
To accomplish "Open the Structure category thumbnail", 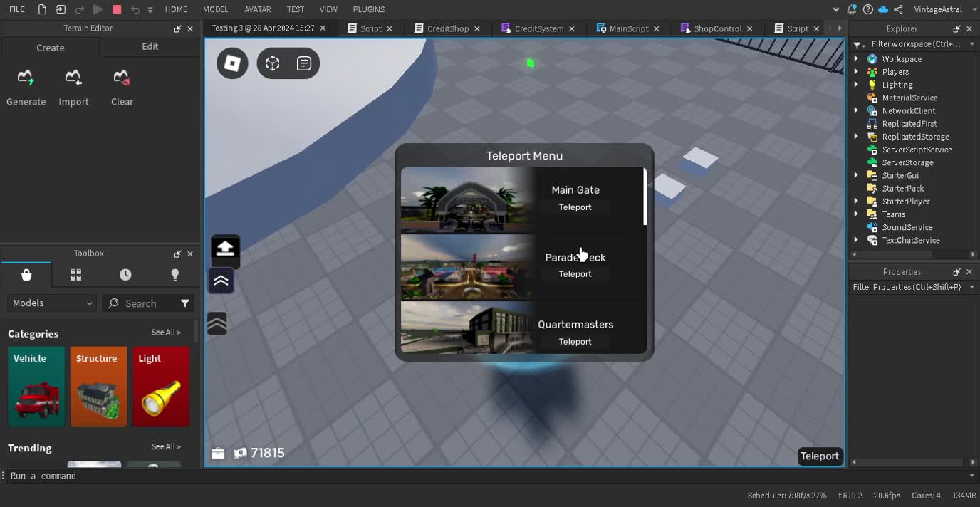I will click(99, 387).
